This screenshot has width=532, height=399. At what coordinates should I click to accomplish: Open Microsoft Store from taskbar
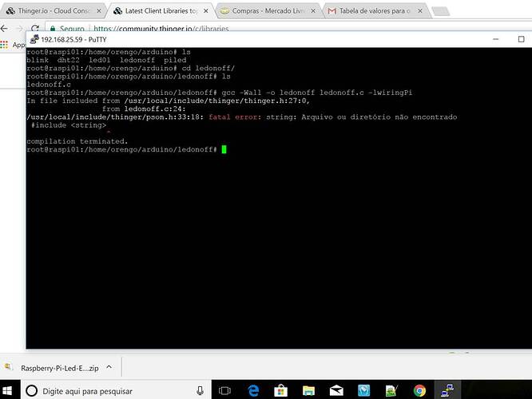click(281, 391)
